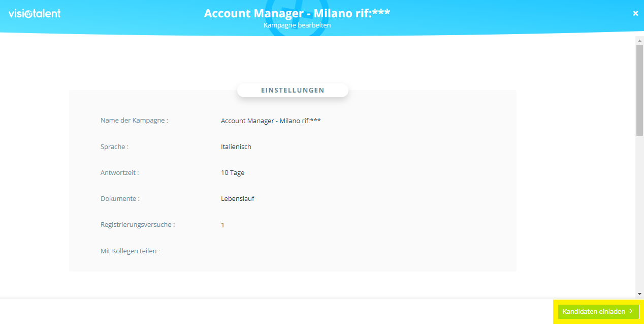Click the Registrierungsversuche label
Viewport: 644px width, 324px height.
click(x=138, y=224)
